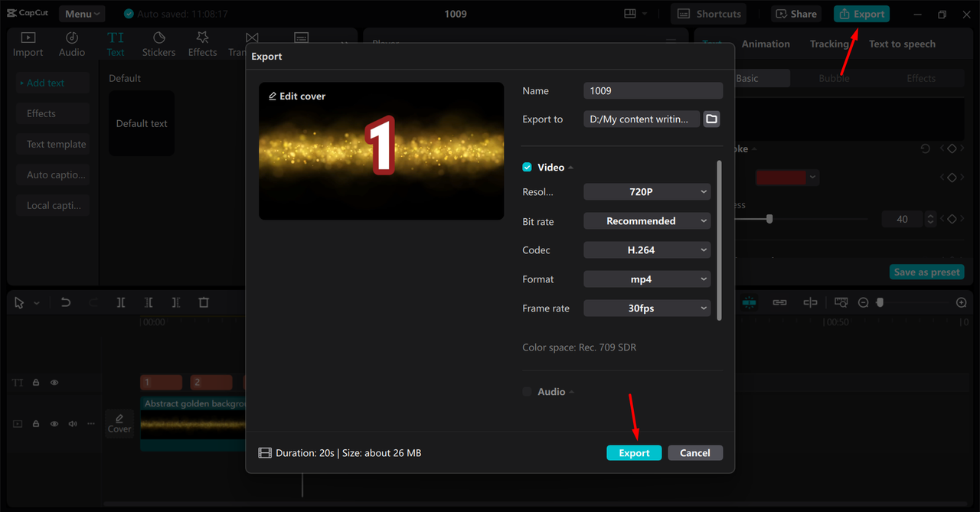
Task: Click the folder icon beside Export to path
Action: [712, 119]
